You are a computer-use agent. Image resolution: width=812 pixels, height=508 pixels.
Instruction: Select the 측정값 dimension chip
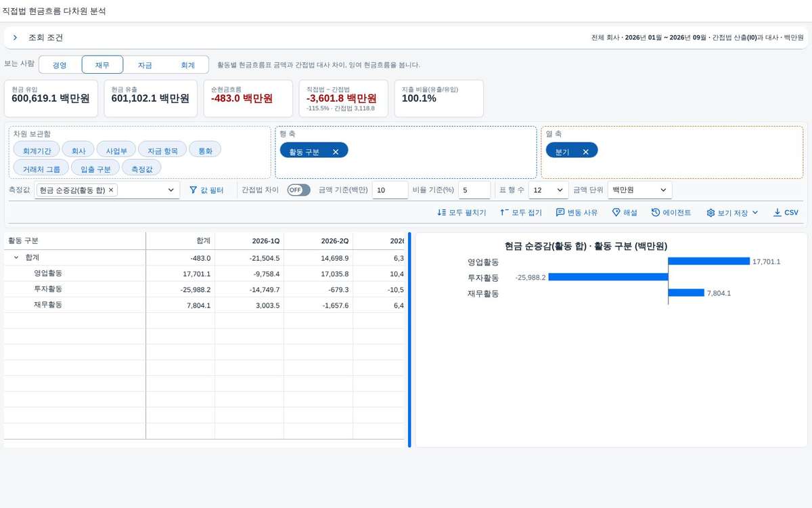click(141, 167)
